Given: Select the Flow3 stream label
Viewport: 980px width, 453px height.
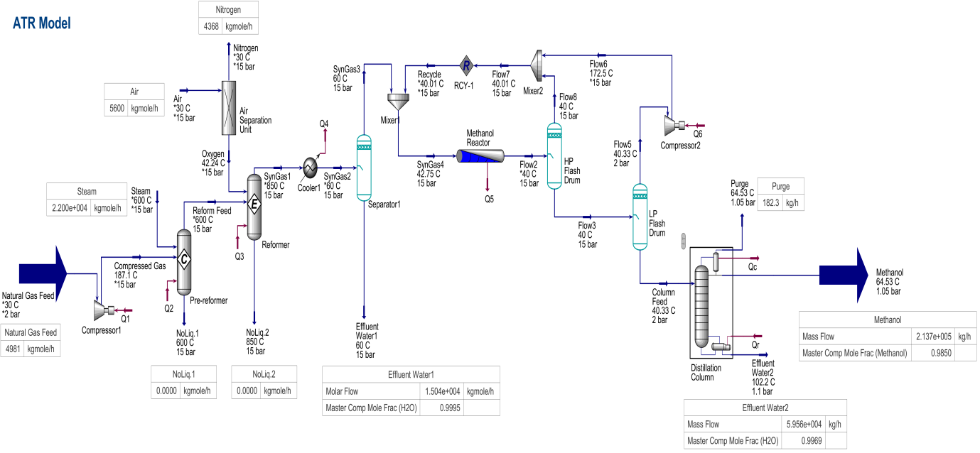Looking at the screenshot, I should pyautogui.click(x=587, y=226).
